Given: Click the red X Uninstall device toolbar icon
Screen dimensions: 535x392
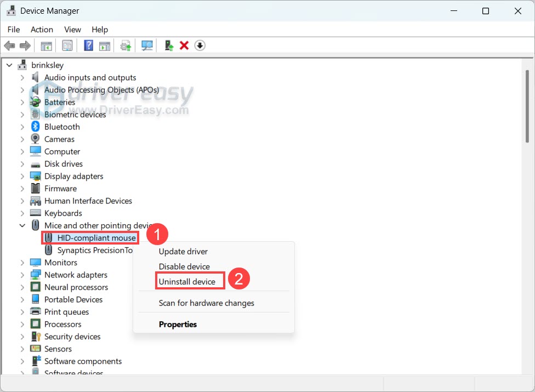Looking at the screenshot, I should pos(184,46).
